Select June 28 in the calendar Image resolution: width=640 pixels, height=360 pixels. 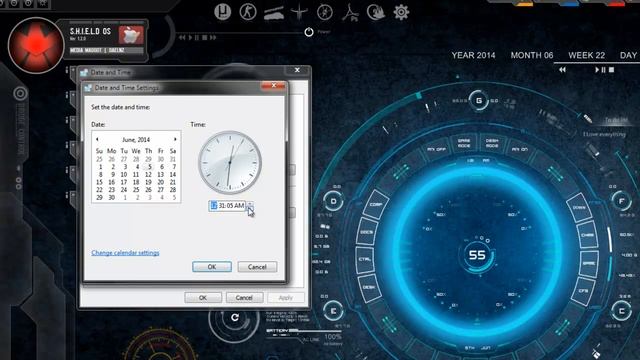click(x=173, y=190)
